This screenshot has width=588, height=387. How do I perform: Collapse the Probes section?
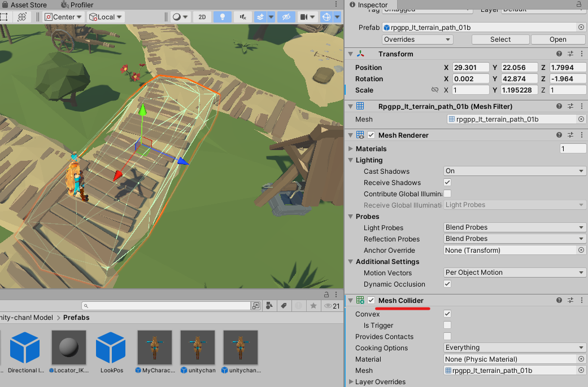pos(351,217)
